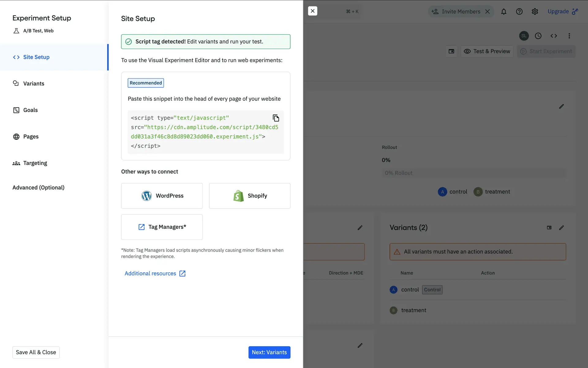
Task: Edit Variants section with pencil icon
Action: [x=561, y=228]
